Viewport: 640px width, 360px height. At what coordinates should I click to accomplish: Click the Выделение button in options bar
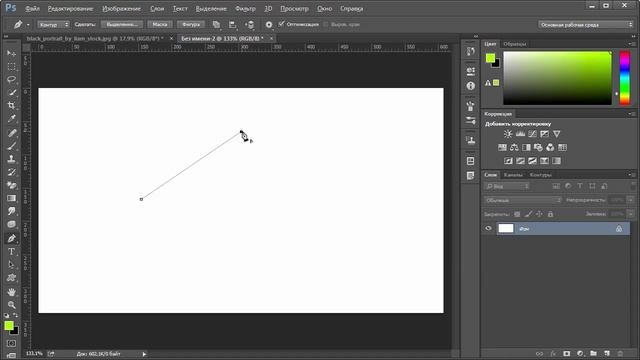pyautogui.click(x=122, y=24)
